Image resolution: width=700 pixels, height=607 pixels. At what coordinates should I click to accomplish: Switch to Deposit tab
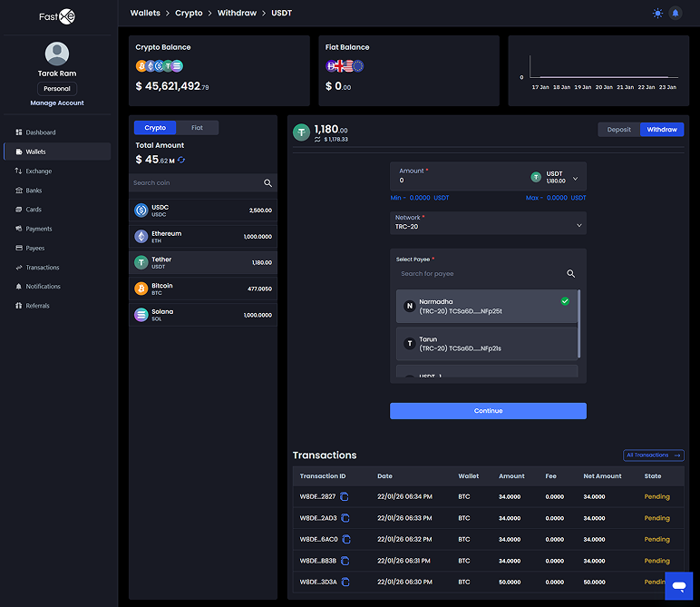click(618, 130)
